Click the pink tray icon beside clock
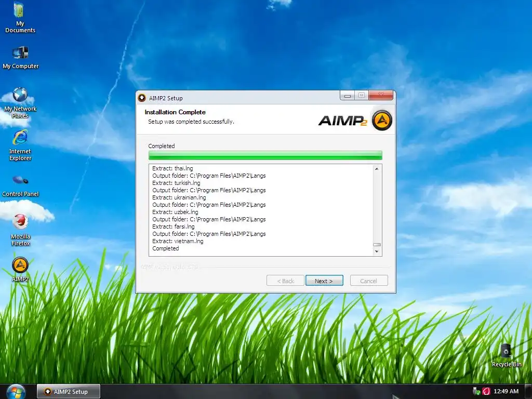The width and height of the screenshot is (532, 399). point(486,391)
